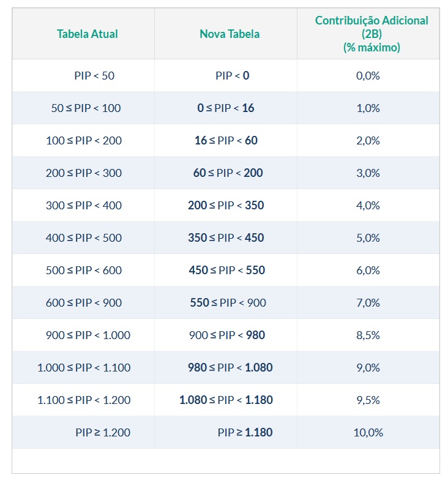Click the 8,5% percentage cell
Screen dimensions: 448x486
(x=368, y=335)
